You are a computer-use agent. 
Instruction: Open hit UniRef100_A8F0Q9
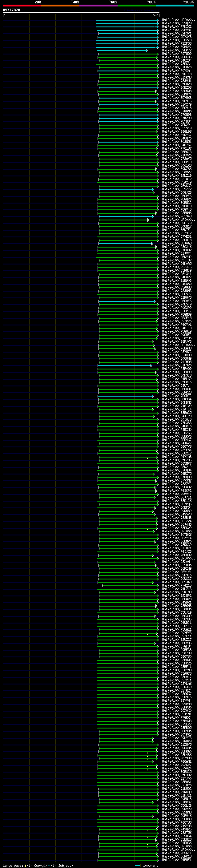[x=177, y=368]
